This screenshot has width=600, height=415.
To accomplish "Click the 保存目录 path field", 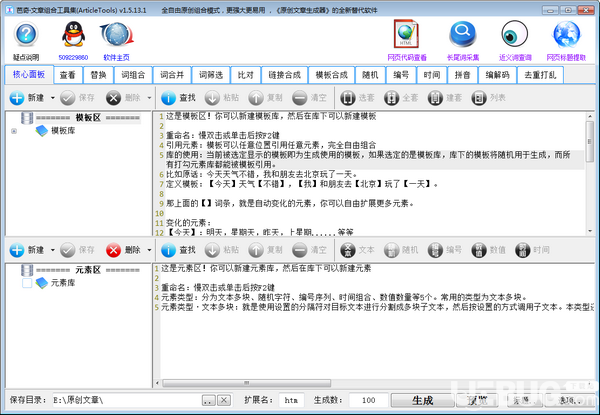I will click(127, 400).
